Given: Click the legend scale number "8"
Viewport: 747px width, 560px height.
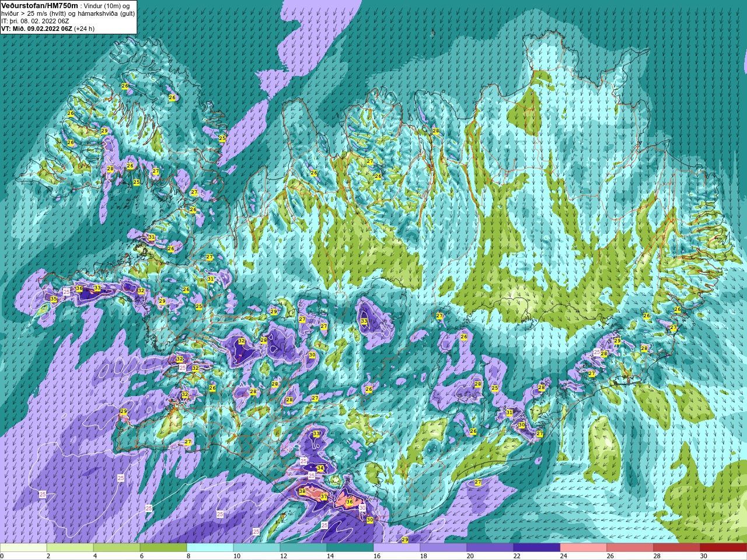Looking at the screenshot, I should point(188,556).
